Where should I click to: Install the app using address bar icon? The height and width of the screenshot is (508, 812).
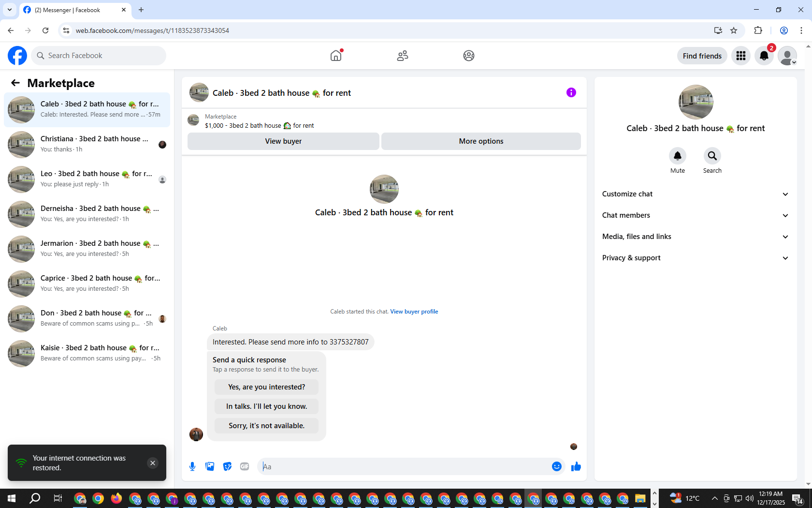tap(718, 30)
